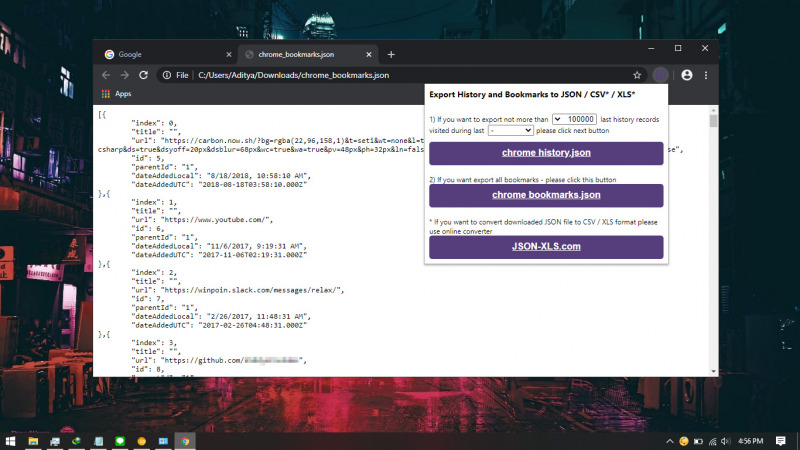Image resolution: width=800 pixels, height=450 pixels.
Task: Minimize the Chrome window
Action: pos(651,48)
